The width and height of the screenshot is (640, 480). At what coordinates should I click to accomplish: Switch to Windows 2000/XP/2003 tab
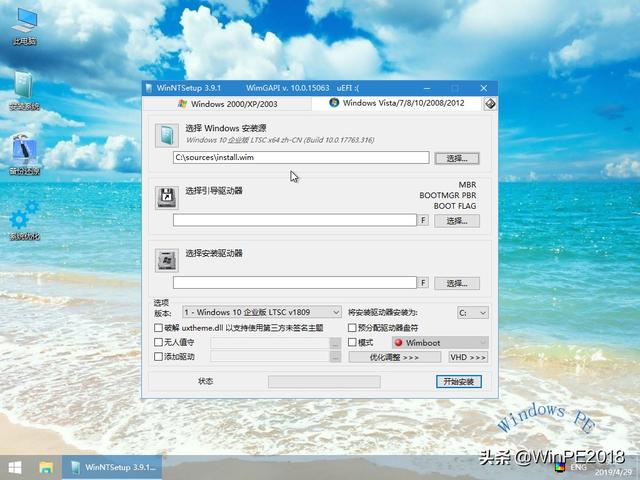click(227, 104)
